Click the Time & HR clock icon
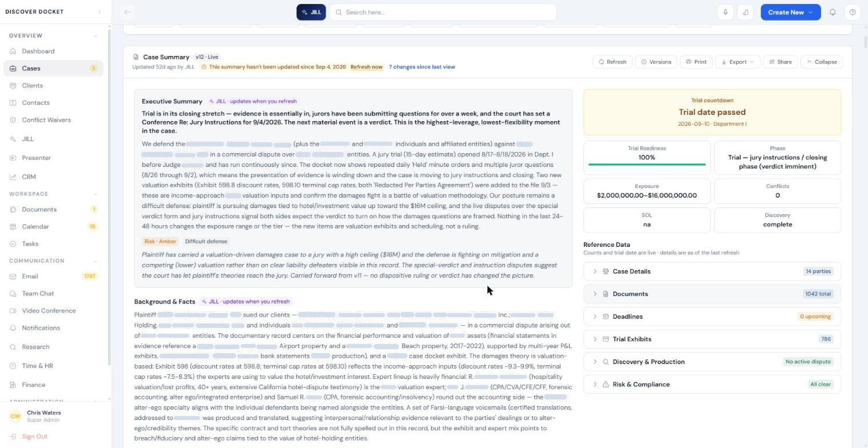This screenshot has width=868, height=448. tap(13, 366)
